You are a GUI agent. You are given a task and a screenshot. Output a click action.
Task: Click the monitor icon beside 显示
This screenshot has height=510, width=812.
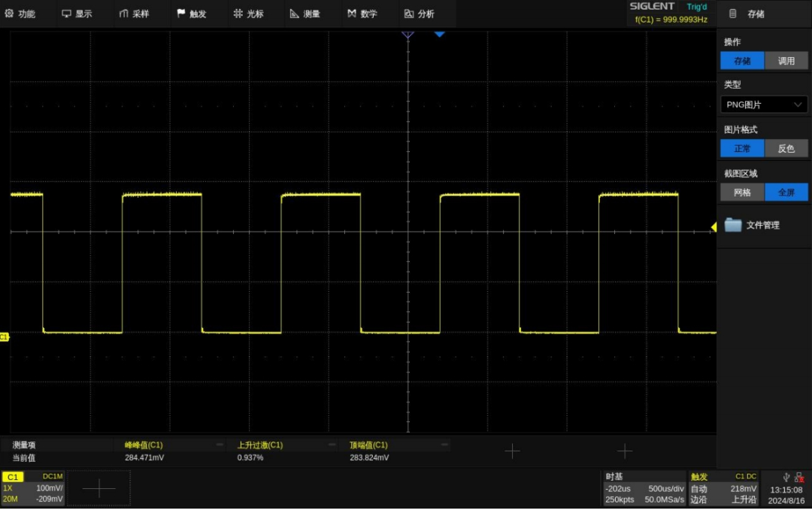(x=66, y=14)
